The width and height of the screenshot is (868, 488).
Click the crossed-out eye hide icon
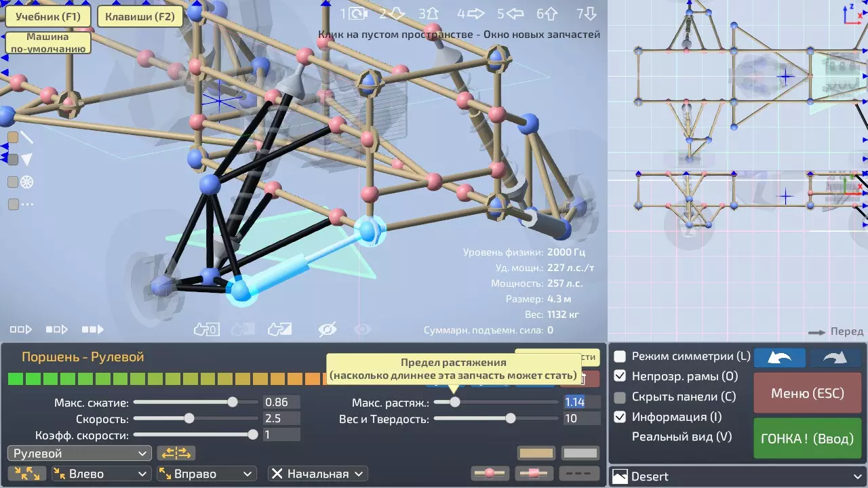328,329
